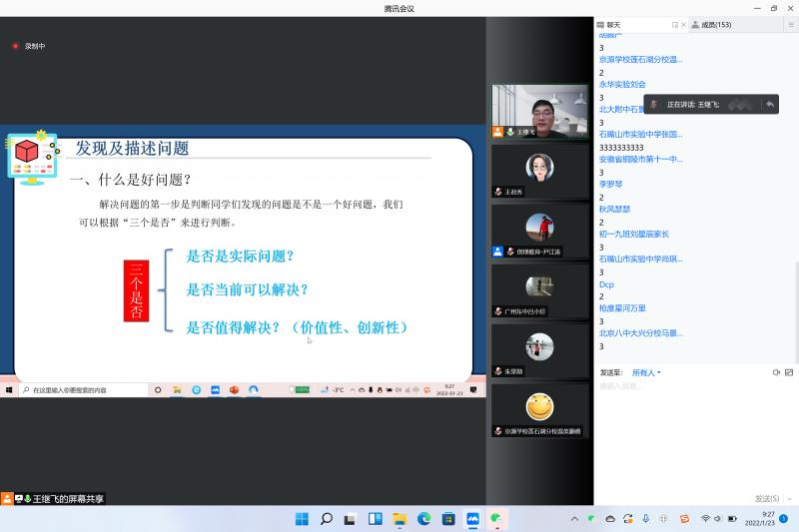Toggle chat notification sound icon
Screen dimensions: 799x532
(x=776, y=372)
